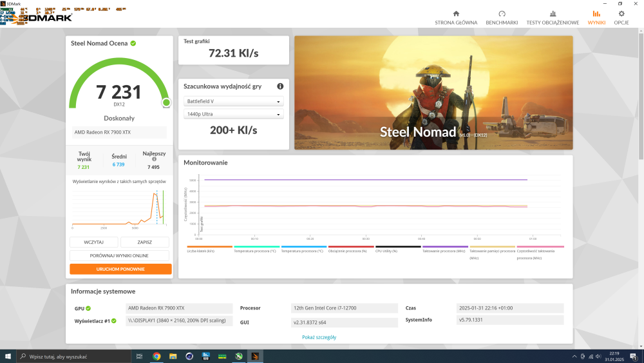This screenshot has width=644, height=363.
Task: Open the Battlefield V game dropdown
Action: (233, 101)
